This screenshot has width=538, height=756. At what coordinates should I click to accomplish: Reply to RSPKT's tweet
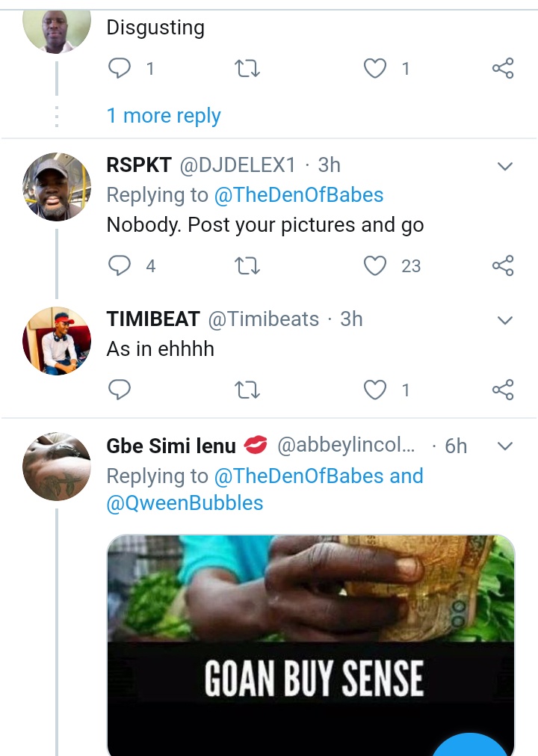coord(120,265)
